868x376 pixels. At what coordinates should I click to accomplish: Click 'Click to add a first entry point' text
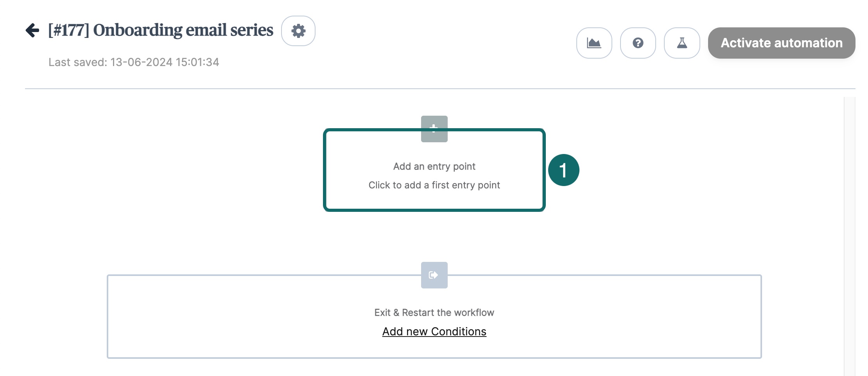(434, 185)
